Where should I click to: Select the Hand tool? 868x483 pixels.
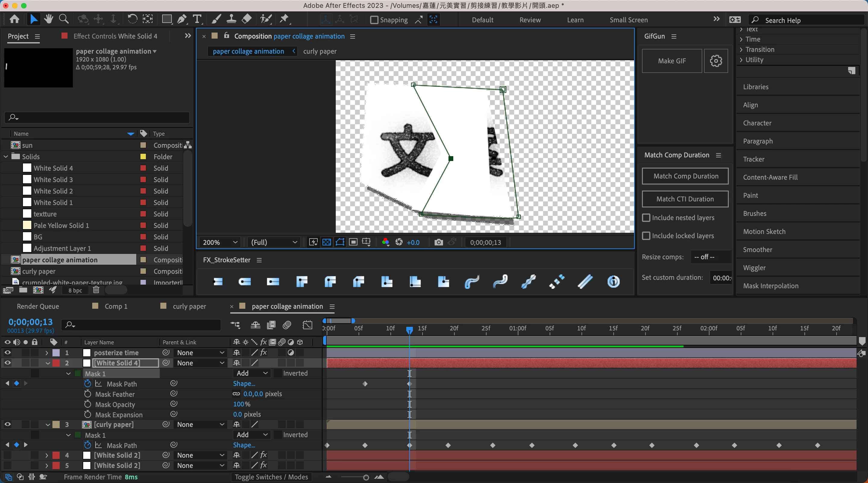[x=49, y=19]
